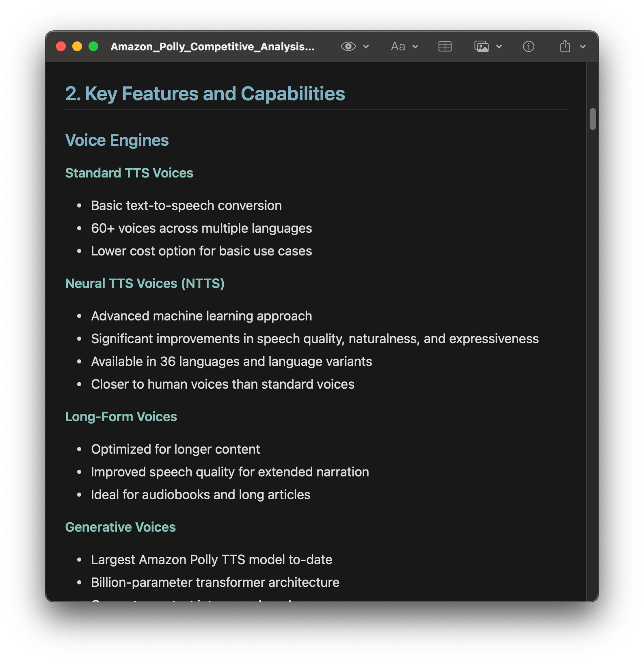The image size is (644, 662).
Task: Open the image attachment browser icon
Action: [x=482, y=46]
